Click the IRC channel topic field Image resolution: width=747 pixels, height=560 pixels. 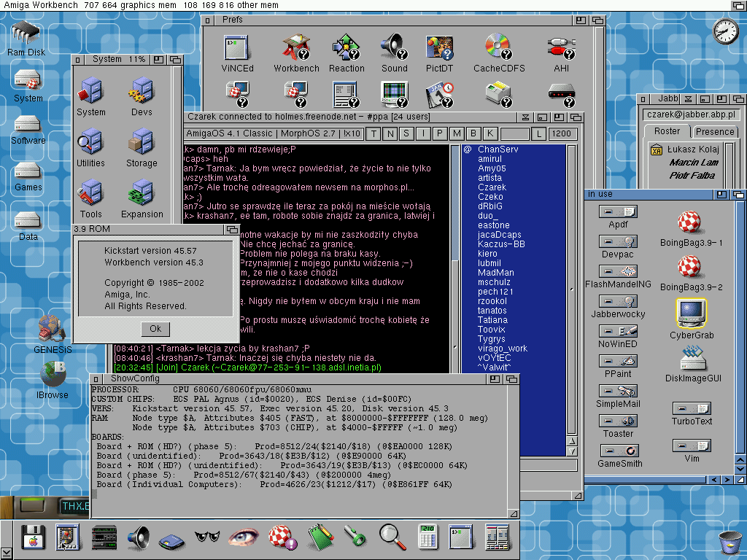[274, 134]
